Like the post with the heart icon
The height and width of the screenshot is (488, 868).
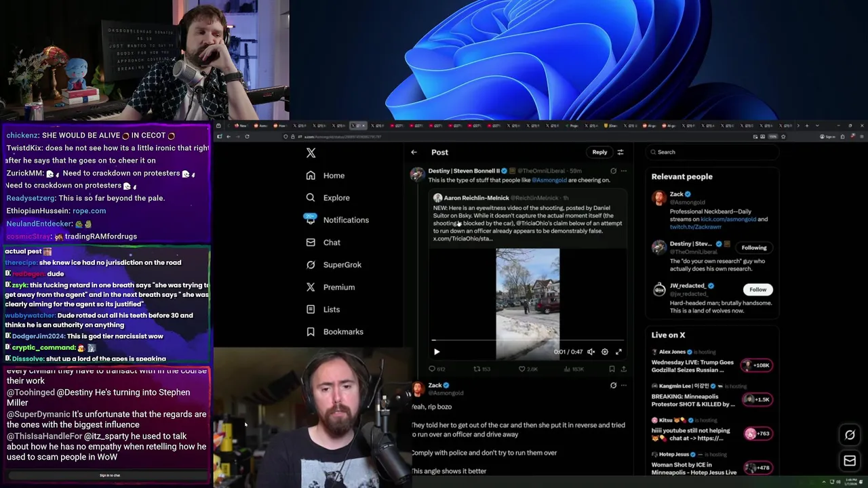click(521, 369)
